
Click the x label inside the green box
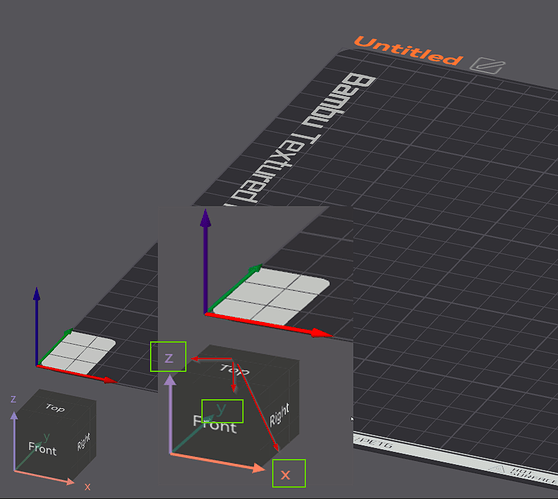285,475
